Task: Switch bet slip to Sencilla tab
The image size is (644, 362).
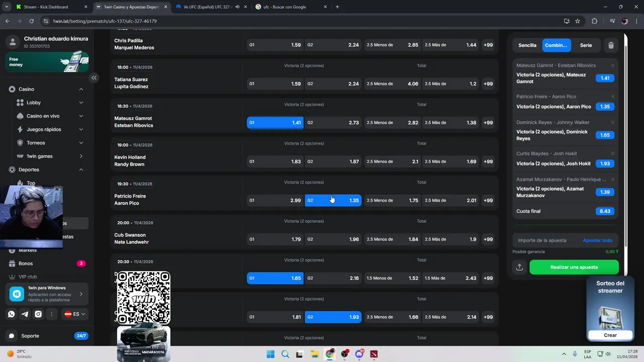Action: (527, 45)
